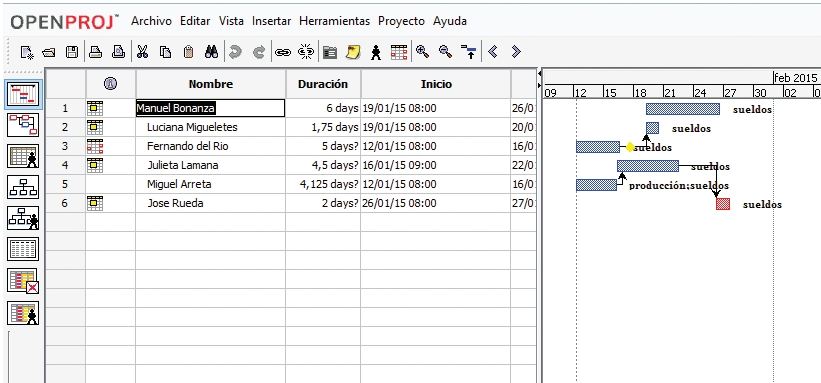Click the Link tasks chain icon
The image size is (821, 383).
click(x=283, y=52)
